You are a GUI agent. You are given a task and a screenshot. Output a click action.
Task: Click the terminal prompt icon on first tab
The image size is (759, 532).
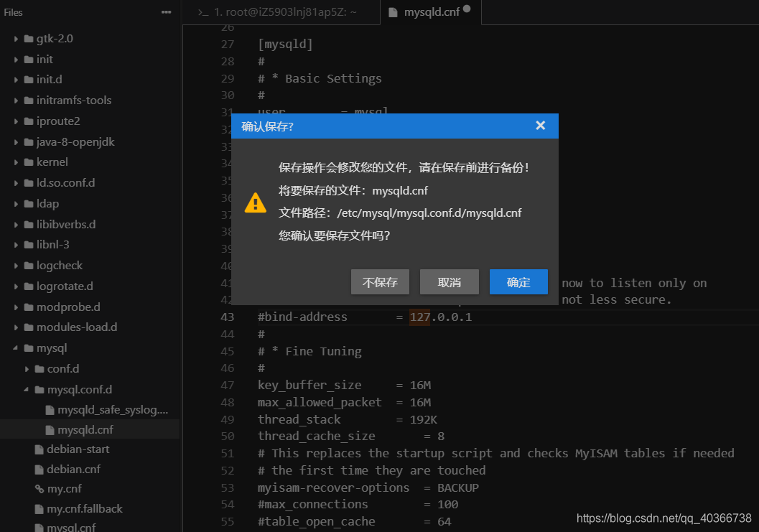[x=203, y=12]
